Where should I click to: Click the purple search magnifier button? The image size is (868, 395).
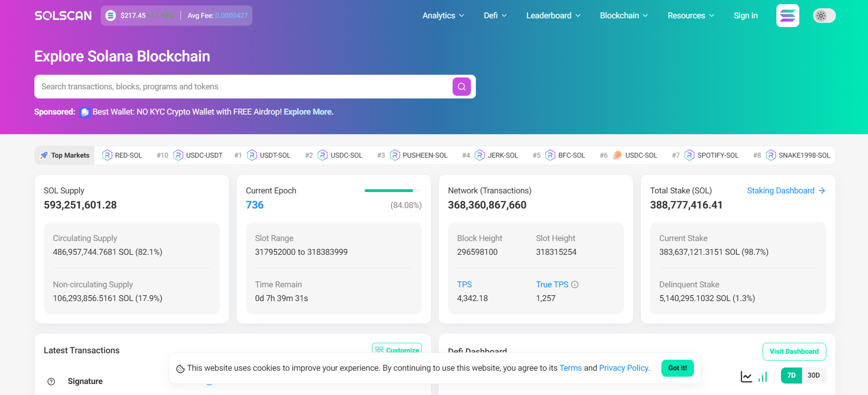(x=461, y=87)
